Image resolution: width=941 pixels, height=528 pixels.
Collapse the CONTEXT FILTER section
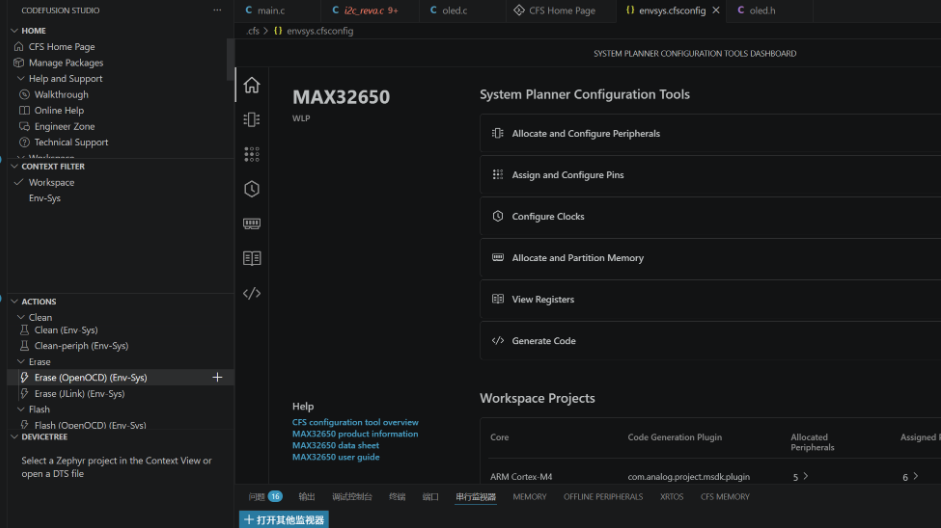point(14,166)
